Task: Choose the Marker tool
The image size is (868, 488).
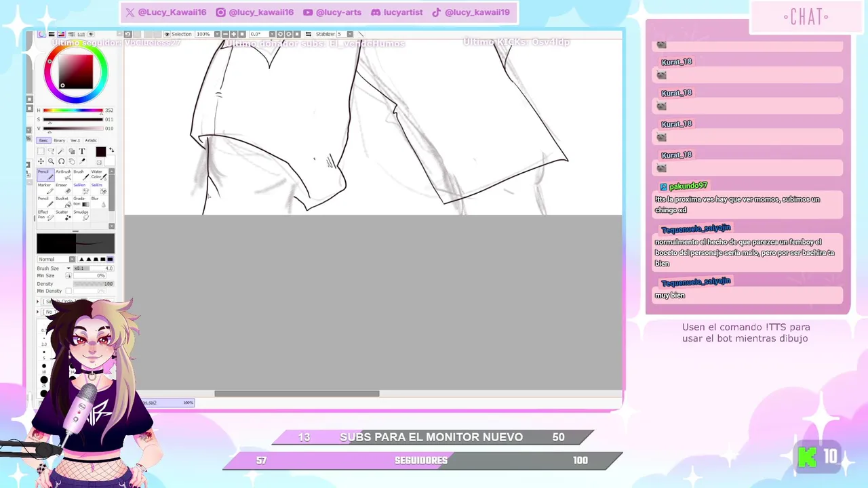Action: click(45, 188)
